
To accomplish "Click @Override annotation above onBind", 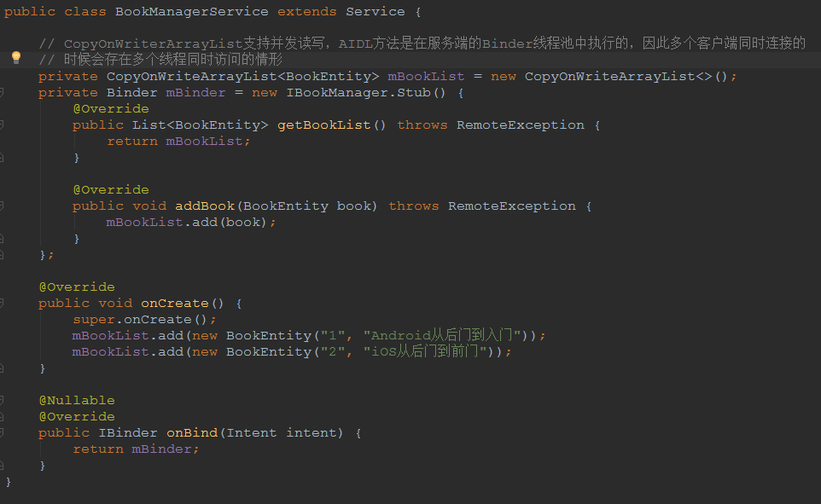I will 77,417.
